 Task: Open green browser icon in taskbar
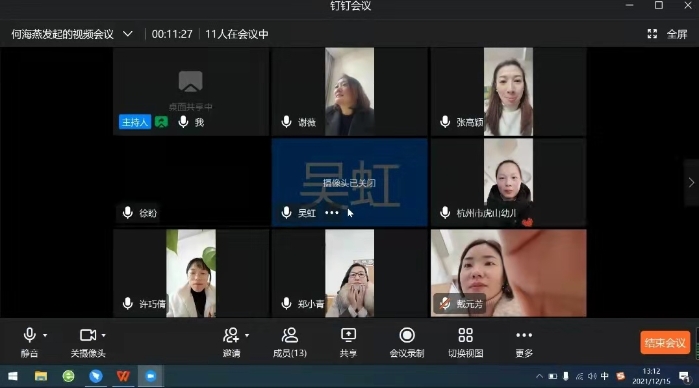pos(68,376)
